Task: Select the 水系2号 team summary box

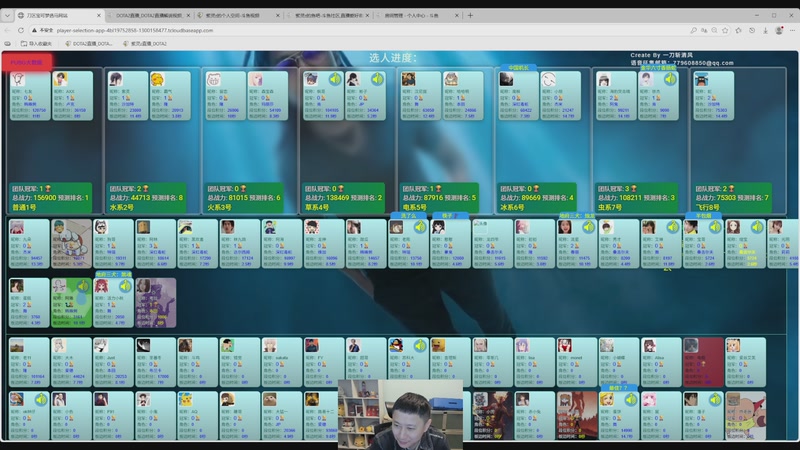Action: [x=148, y=198]
